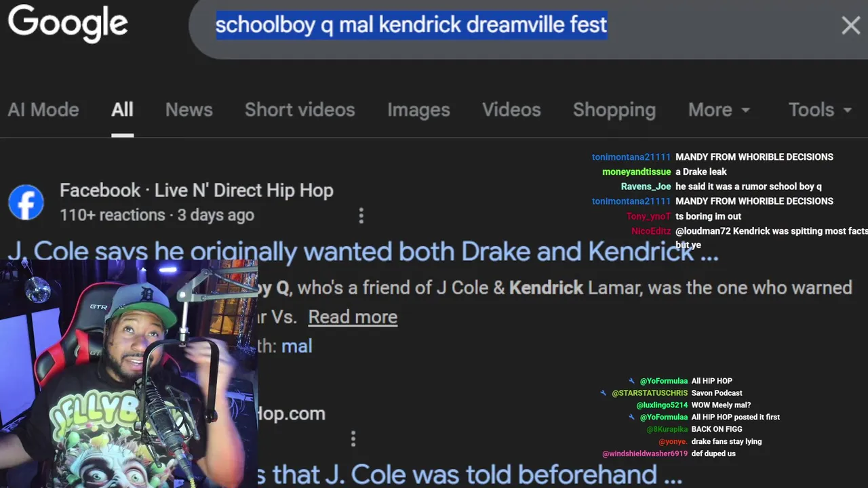
Task: Click Facebook · Live N' Direct Hip Hop source
Action: click(x=197, y=190)
